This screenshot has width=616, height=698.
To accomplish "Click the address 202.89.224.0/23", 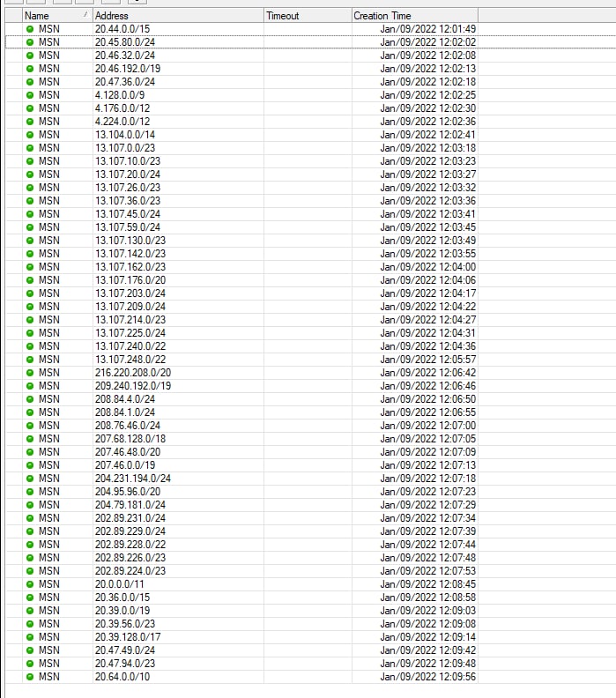I will coord(130,571).
